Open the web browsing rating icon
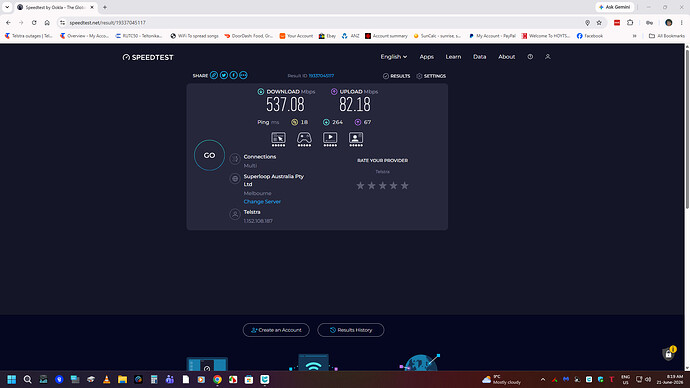 click(278, 139)
